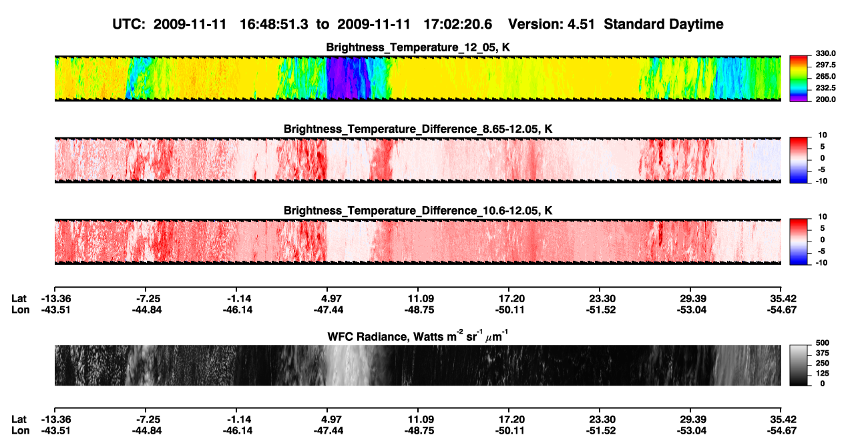
Task: Click longitude '-48.75' above the WFC panel
Action: [417, 310]
